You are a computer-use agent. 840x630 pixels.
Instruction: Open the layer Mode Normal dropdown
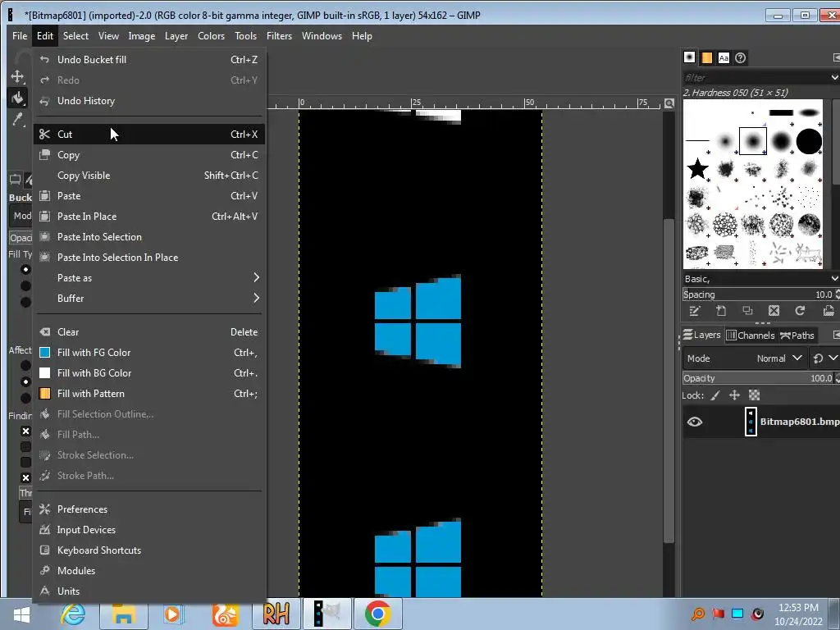(x=745, y=358)
